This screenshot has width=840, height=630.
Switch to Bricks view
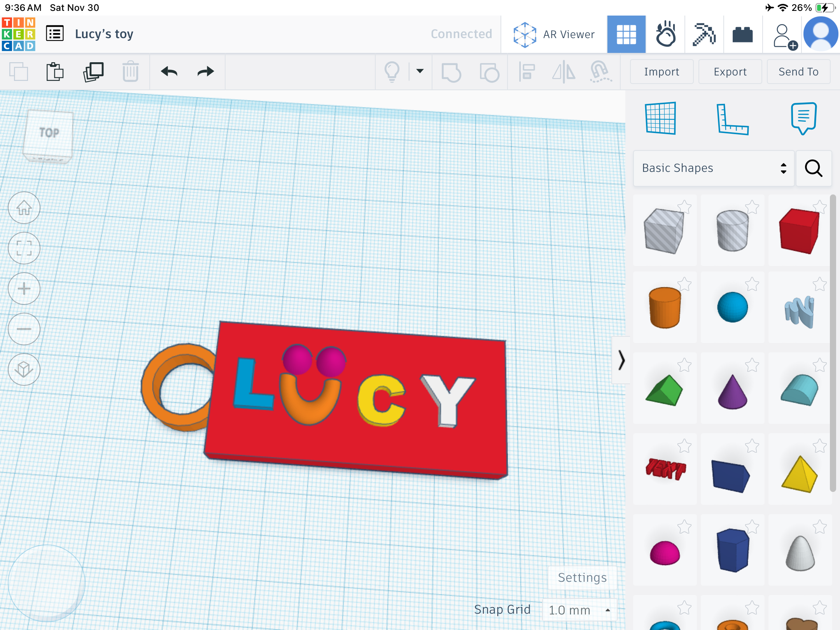pos(743,34)
